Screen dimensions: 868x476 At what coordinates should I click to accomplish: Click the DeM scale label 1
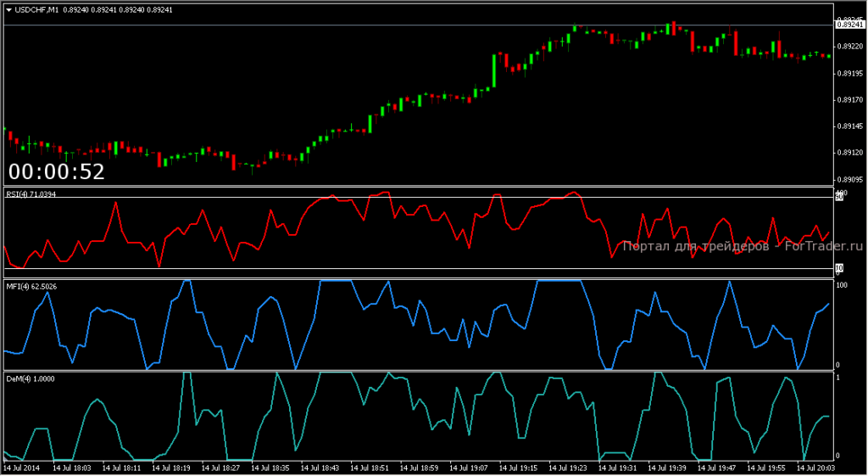pyautogui.click(x=838, y=378)
